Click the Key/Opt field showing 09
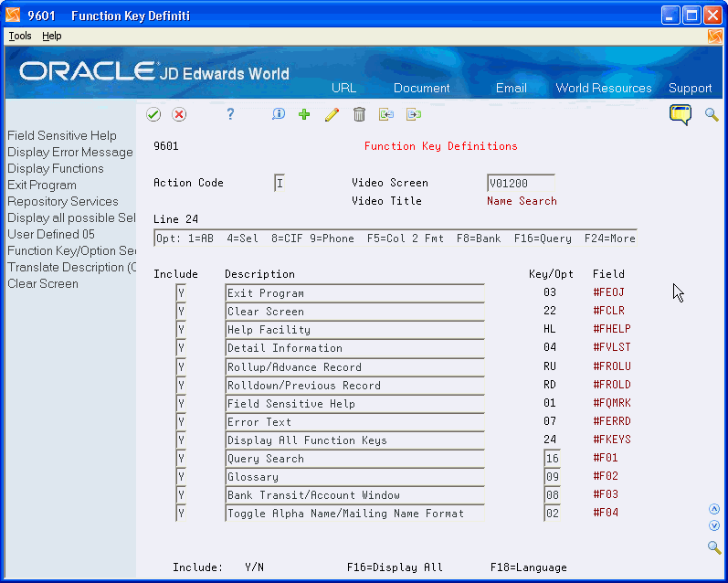Image resolution: width=728 pixels, height=583 pixels. click(552, 477)
